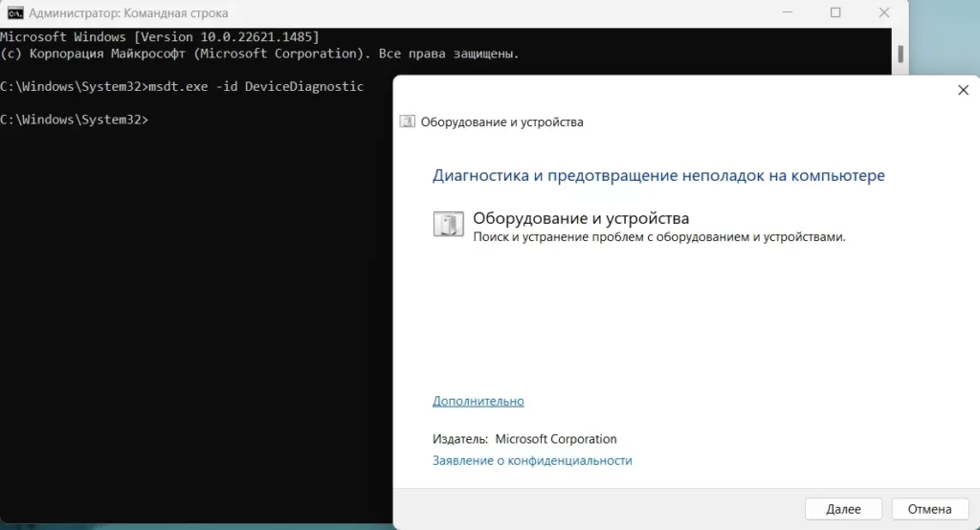Image resolution: width=980 pixels, height=530 pixels.
Task: Click the Диагностика и предотвращение неполадок heading
Action: coord(658,176)
